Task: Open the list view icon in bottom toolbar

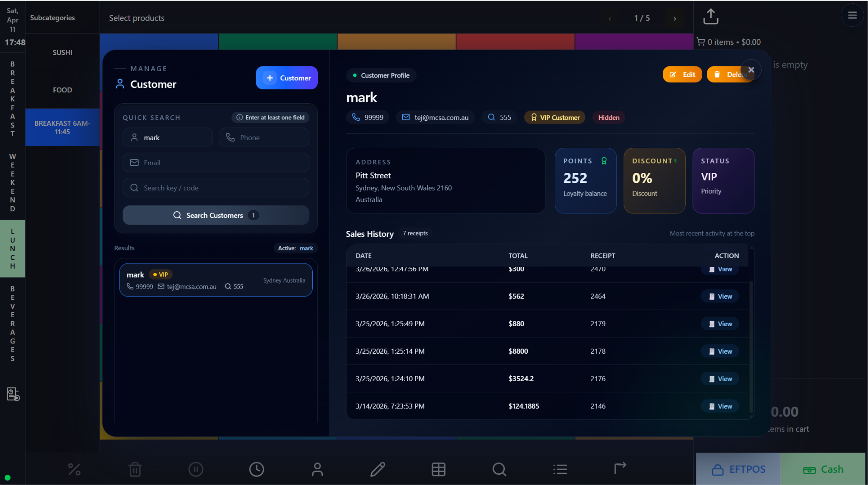Action: click(560, 469)
